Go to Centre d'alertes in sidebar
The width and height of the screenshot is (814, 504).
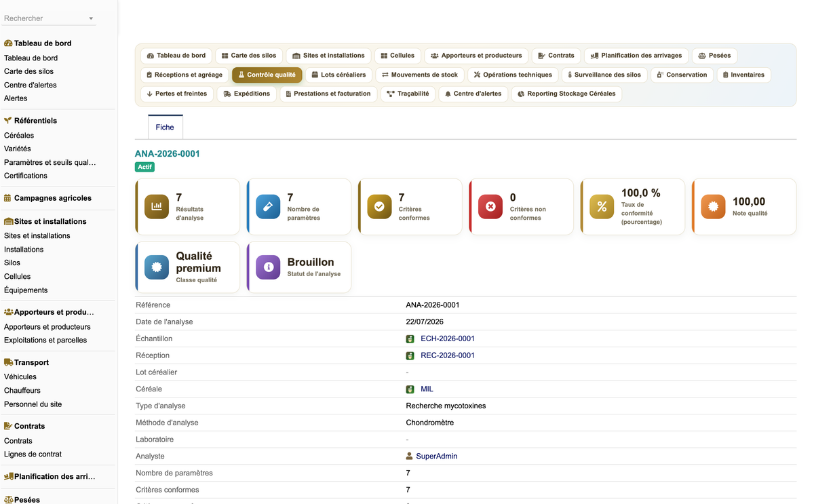(31, 85)
